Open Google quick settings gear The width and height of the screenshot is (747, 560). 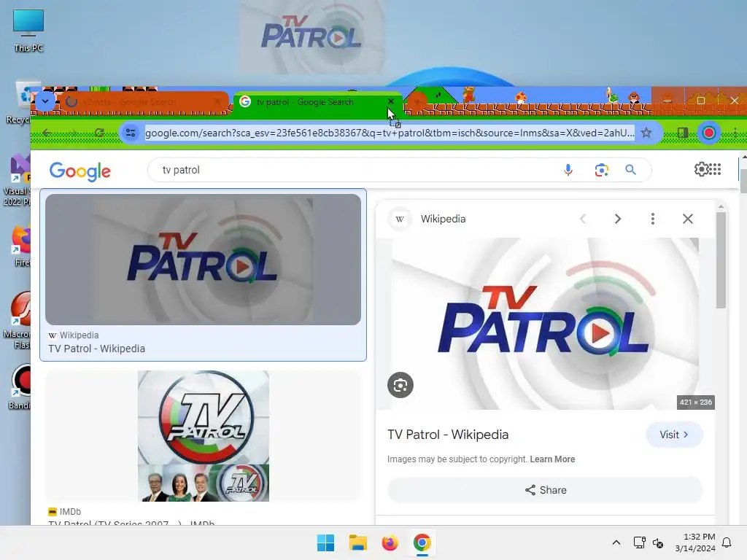701,169
